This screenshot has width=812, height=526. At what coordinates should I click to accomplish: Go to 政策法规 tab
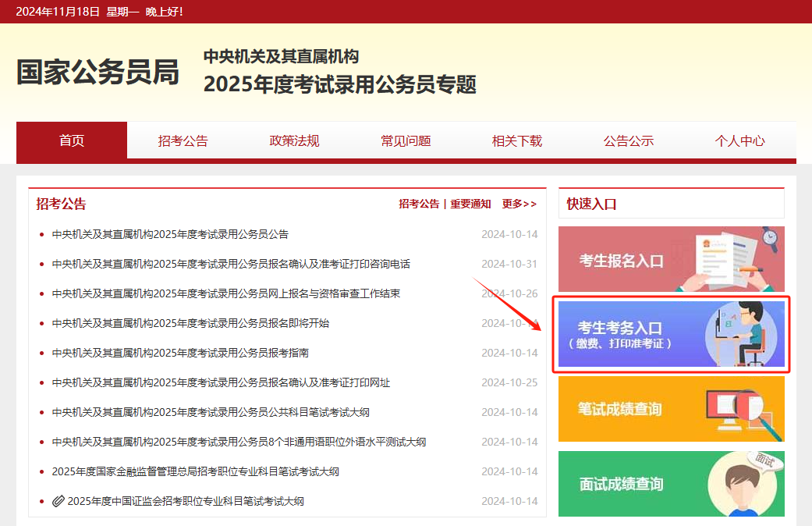point(294,141)
